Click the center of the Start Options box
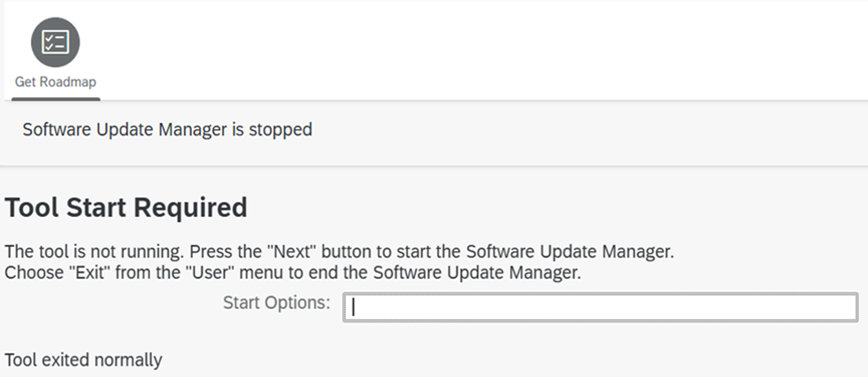Image resolution: width=868 pixels, height=377 pixels. (599, 306)
